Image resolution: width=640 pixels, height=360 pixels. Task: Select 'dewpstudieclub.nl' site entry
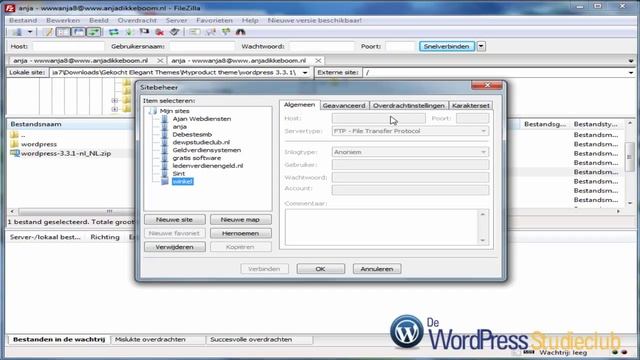[x=201, y=142]
